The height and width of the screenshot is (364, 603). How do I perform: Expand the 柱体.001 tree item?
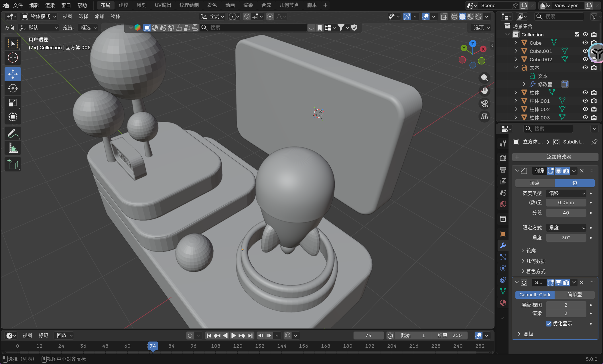click(x=516, y=101)
